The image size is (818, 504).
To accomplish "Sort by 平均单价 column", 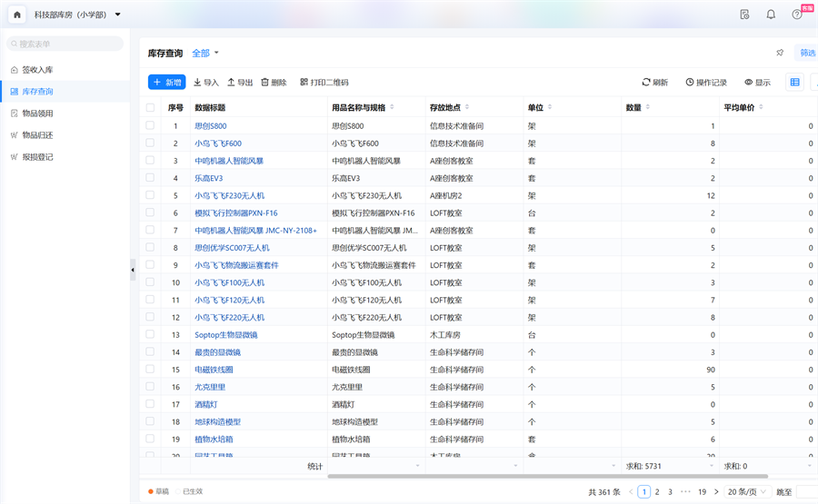I will [761, 107].
